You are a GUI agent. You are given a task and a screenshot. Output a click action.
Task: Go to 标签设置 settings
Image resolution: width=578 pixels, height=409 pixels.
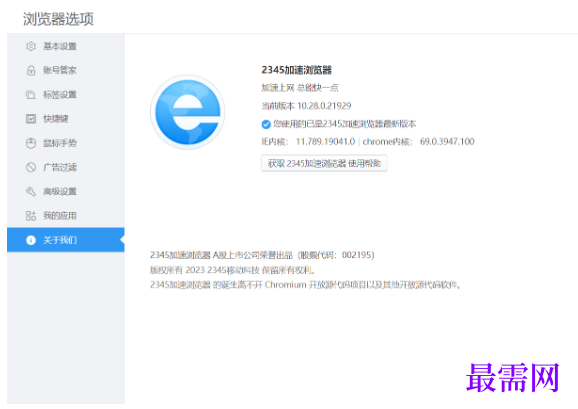click(66, 95)
